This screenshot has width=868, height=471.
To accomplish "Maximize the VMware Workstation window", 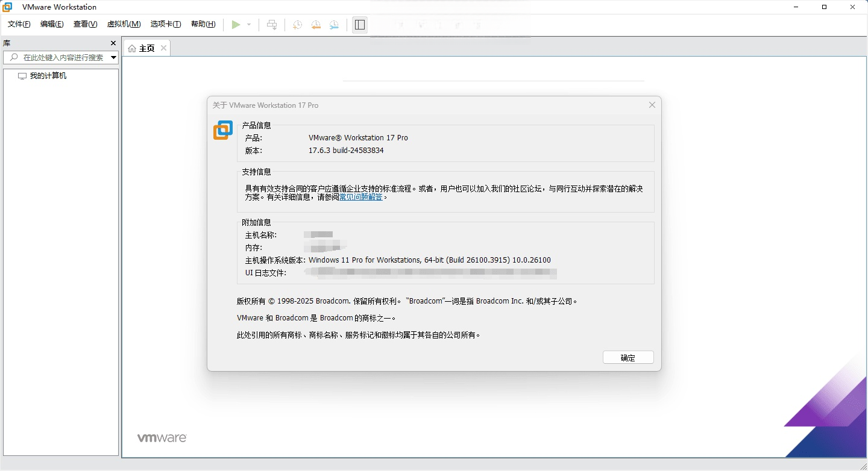I will tap(824, 7).
